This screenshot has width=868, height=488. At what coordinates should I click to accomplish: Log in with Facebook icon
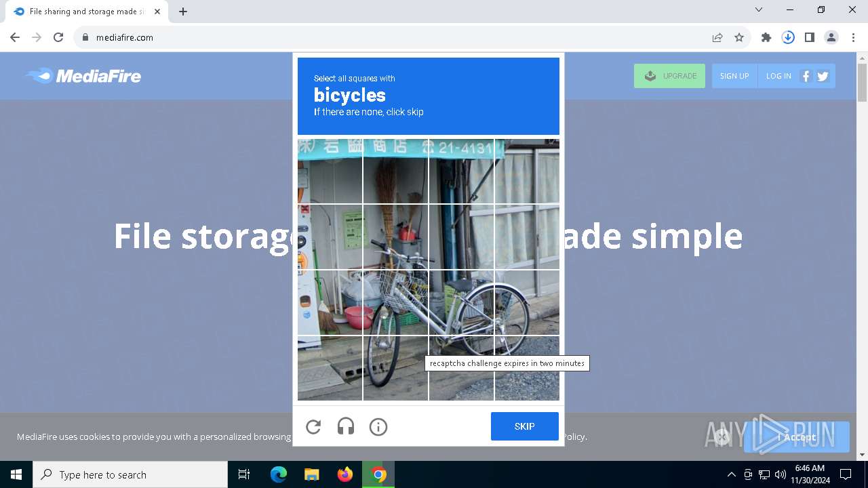(806, 76)
